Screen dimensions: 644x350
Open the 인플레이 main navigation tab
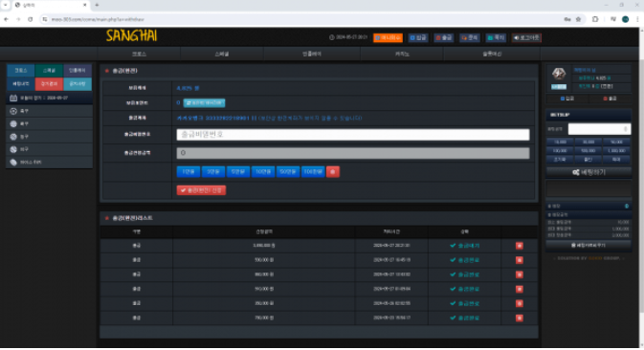(x=312, y=54)
